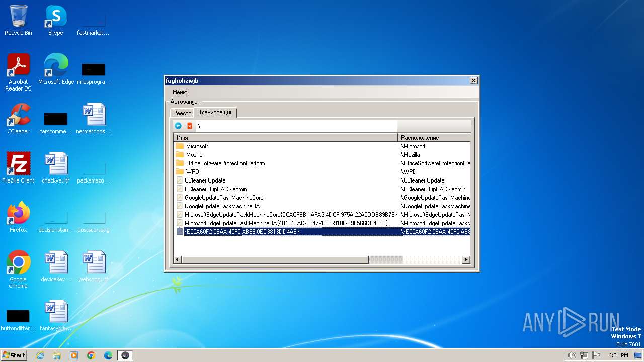The width and height of the screenshot is (644, 362).
Task: Select the CCleaner Update task
Action: [x=322, y=180]
